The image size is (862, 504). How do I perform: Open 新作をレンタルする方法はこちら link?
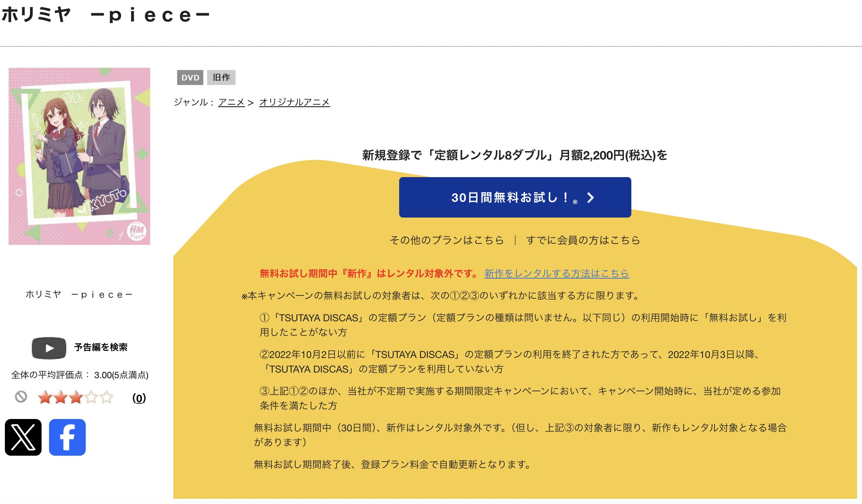point(556,273)
